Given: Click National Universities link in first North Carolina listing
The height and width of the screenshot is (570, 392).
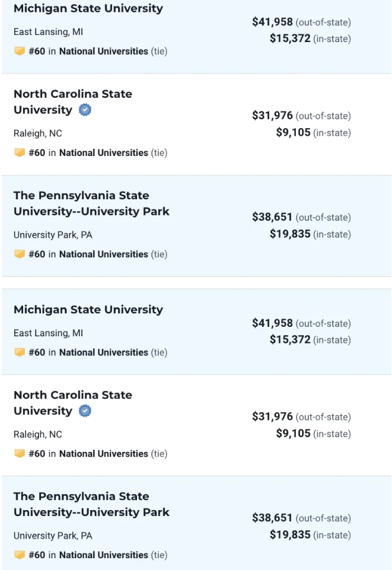Looking at the screenshot, I should tap(103, 153).
